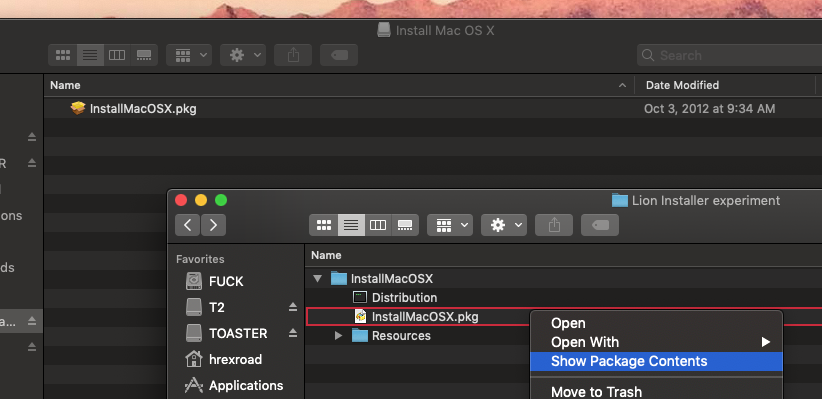Open action gear menu in Lion Installer experiment window
Image resolution: width=822 pixels, height=399 pixels.
(504, 225)
